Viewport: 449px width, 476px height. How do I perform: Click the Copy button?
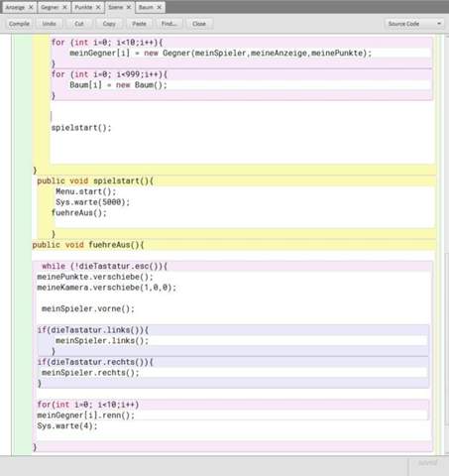coord(109,24)
